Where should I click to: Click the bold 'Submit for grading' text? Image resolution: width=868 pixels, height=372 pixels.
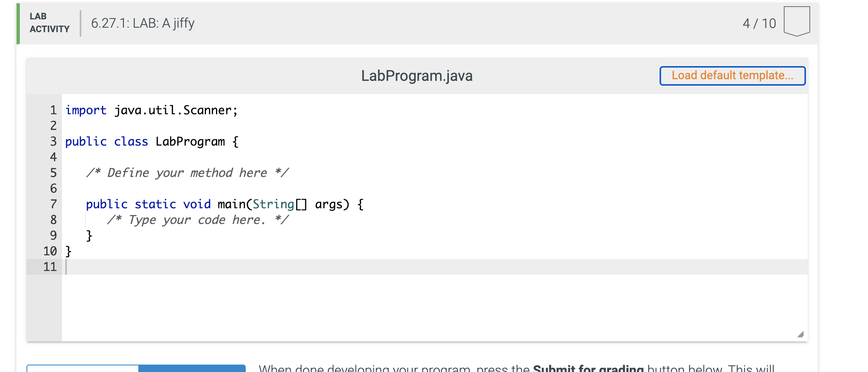pyautogui.click(x=588, y=368)
